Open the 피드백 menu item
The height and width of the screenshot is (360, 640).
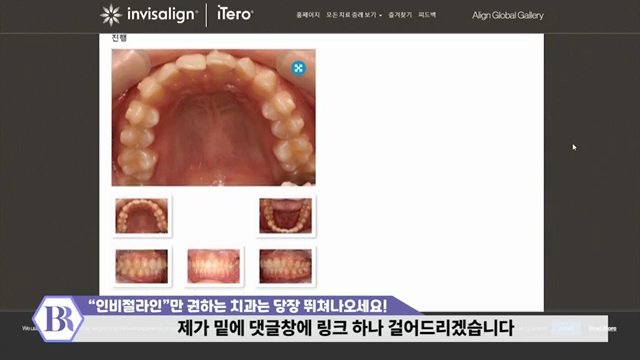click(x=427, y=15)
